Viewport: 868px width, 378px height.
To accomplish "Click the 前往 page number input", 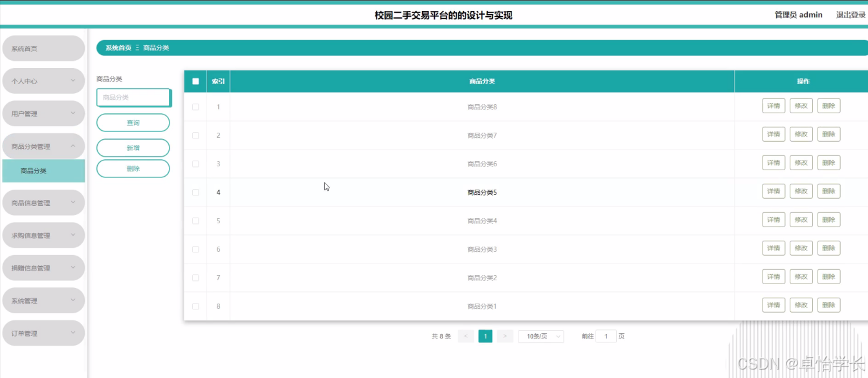I will point(606,337).
